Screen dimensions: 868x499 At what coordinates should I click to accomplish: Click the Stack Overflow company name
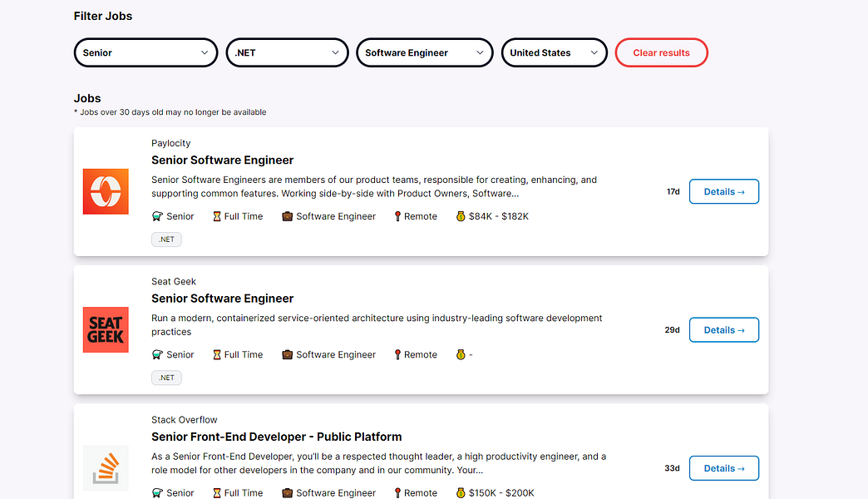pyautogui.click(x=185, y=420)
